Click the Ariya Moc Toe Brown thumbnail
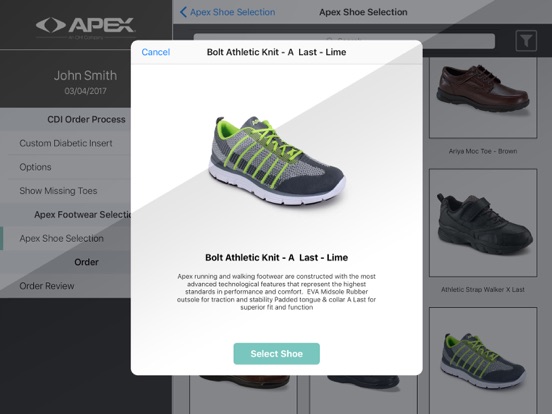The image size is (552, 414). (483, 98)
